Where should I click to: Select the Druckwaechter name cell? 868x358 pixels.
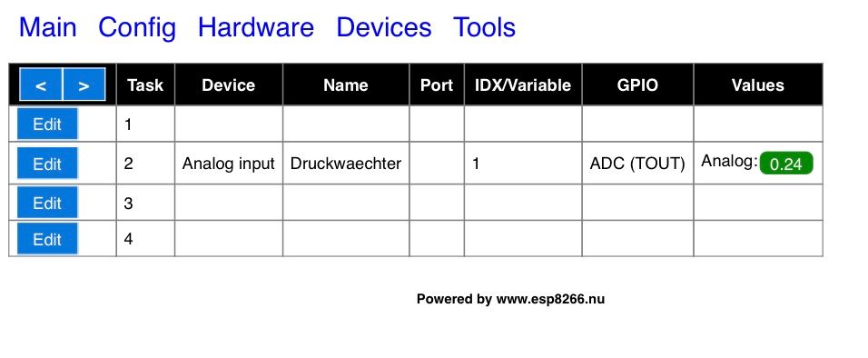(346, 164)
